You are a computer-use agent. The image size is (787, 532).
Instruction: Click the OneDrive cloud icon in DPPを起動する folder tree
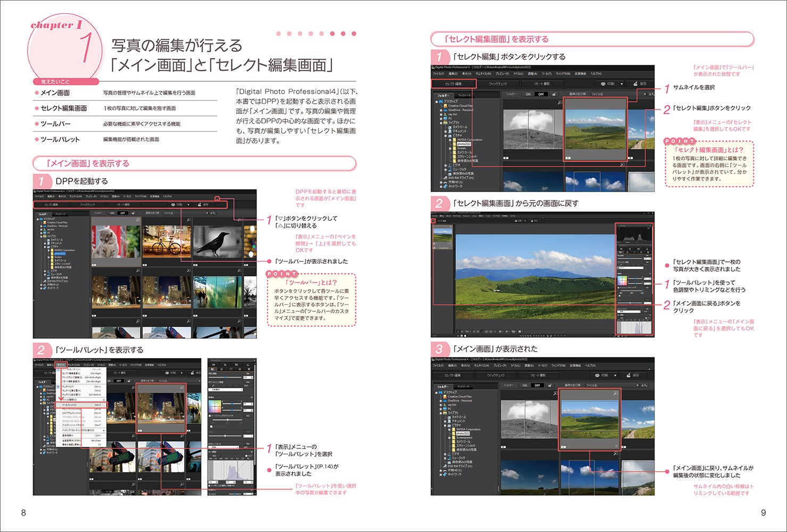pos(45,226)
